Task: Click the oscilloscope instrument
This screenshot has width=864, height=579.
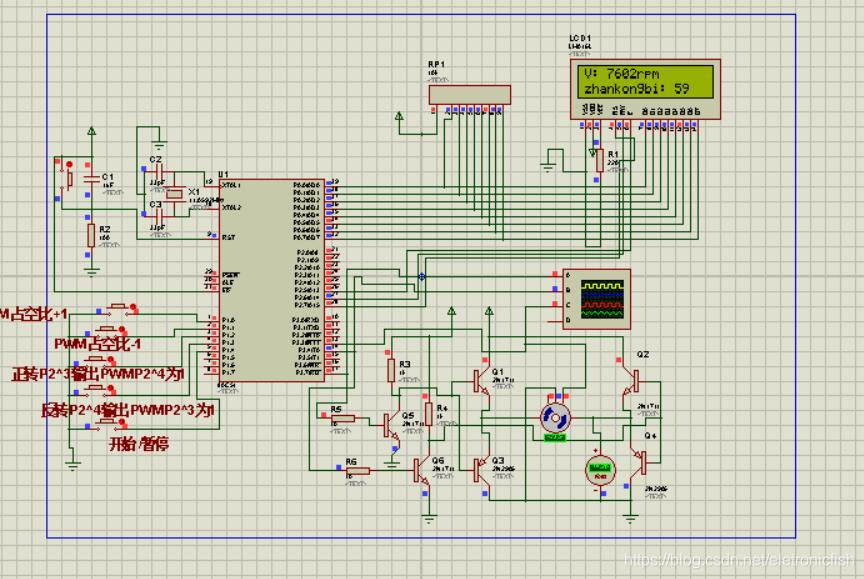Action: pos(599,298)
